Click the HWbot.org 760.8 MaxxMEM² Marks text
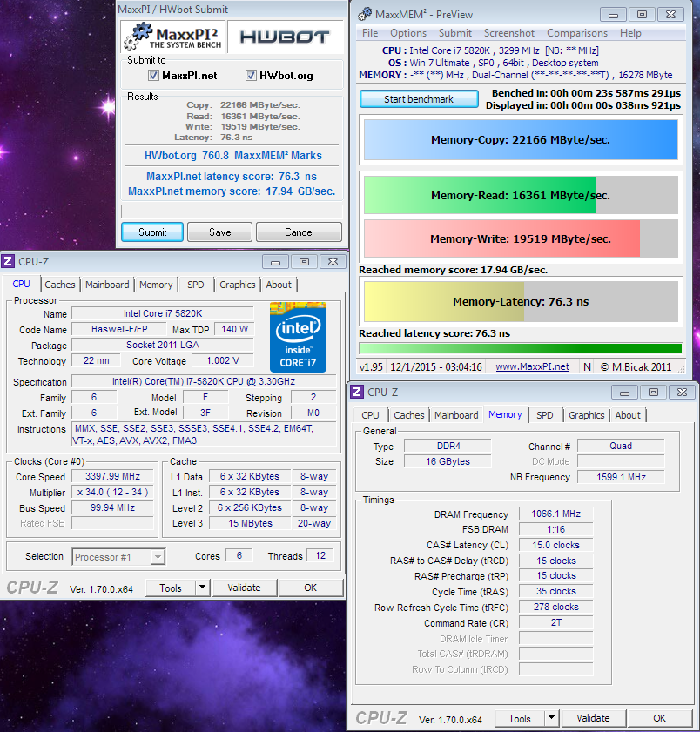This screenshot has width=700, height=732. pyautogui.click(x=233, y=156)
